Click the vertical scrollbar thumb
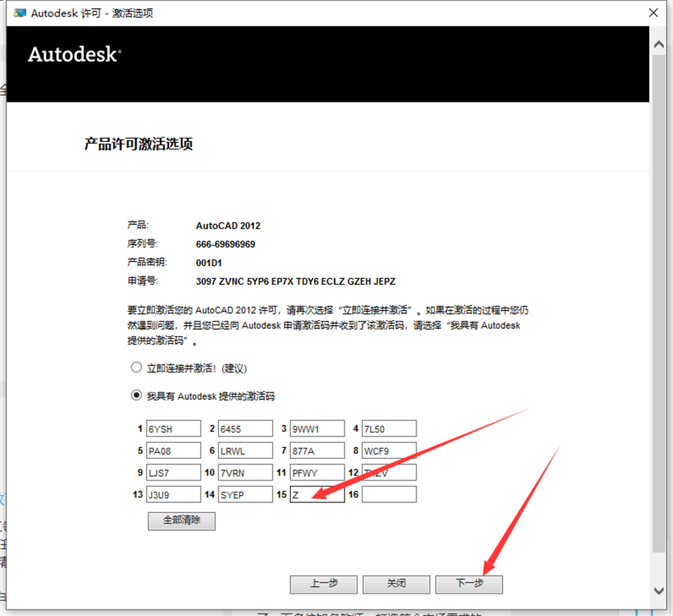This screenshot has height=616, width=673. tap(659, 303)
